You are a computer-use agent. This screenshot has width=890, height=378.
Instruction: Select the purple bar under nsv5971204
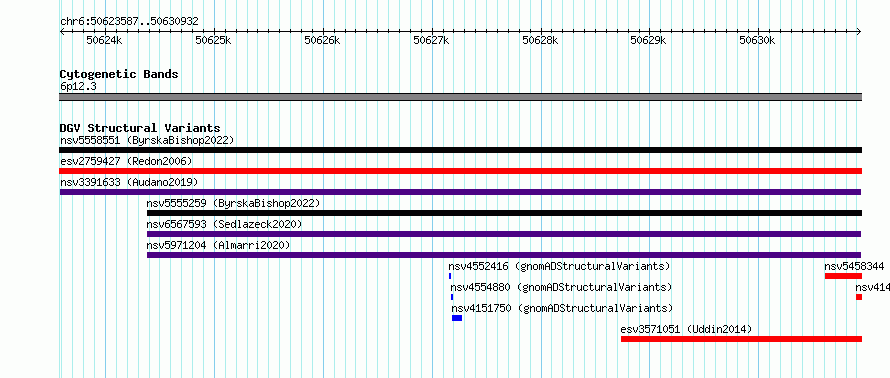pyautogui.click(x=504, y=255)
